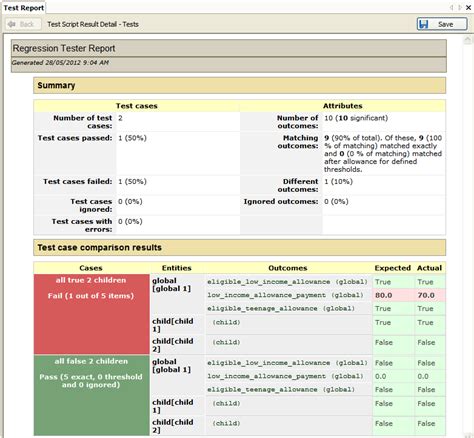Click the Back button

click(x=23, y=24)
